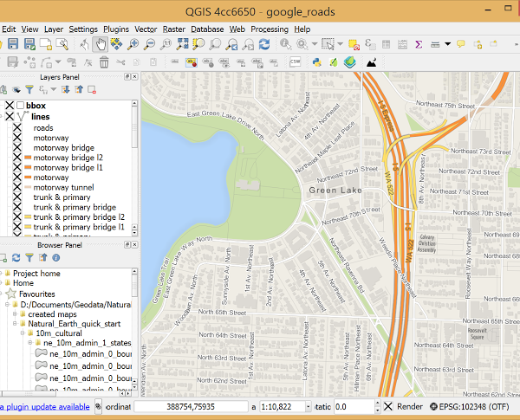This screenshot has width=520, height=420.
Task: Expand the ne_10m_admin_1_states folder
Action: pyautogui.click(x=30, y=342)
